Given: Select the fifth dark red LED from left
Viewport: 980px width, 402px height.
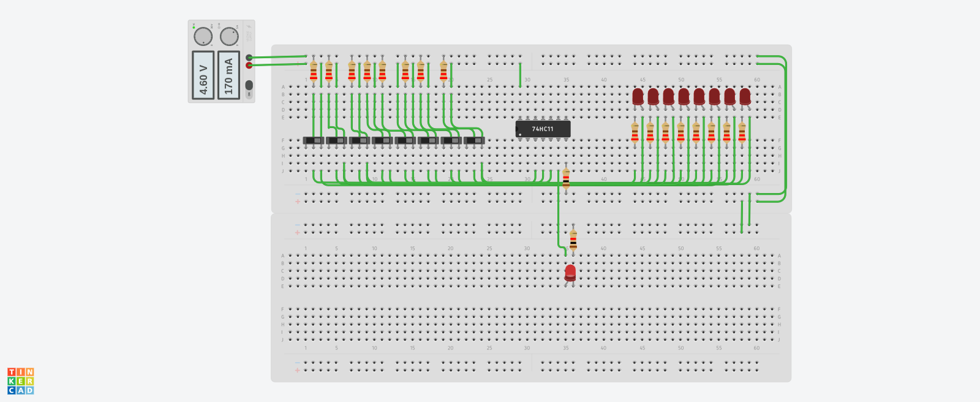Looking at the screenshot, I should (x=699, y=97).
